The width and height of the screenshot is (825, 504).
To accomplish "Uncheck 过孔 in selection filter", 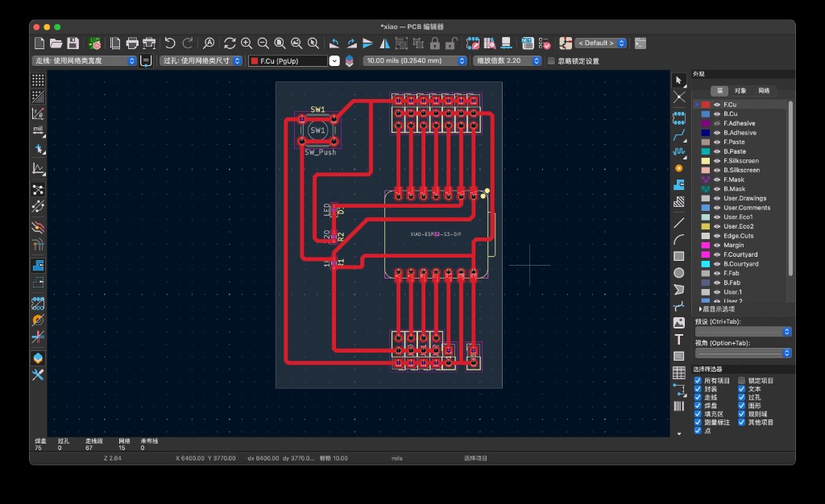I will 741,397.
